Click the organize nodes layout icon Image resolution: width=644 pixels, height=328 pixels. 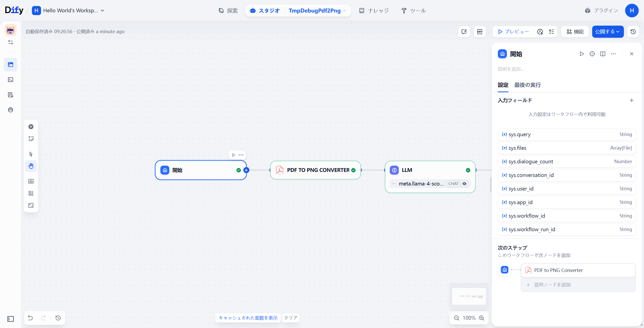[31, 193]
